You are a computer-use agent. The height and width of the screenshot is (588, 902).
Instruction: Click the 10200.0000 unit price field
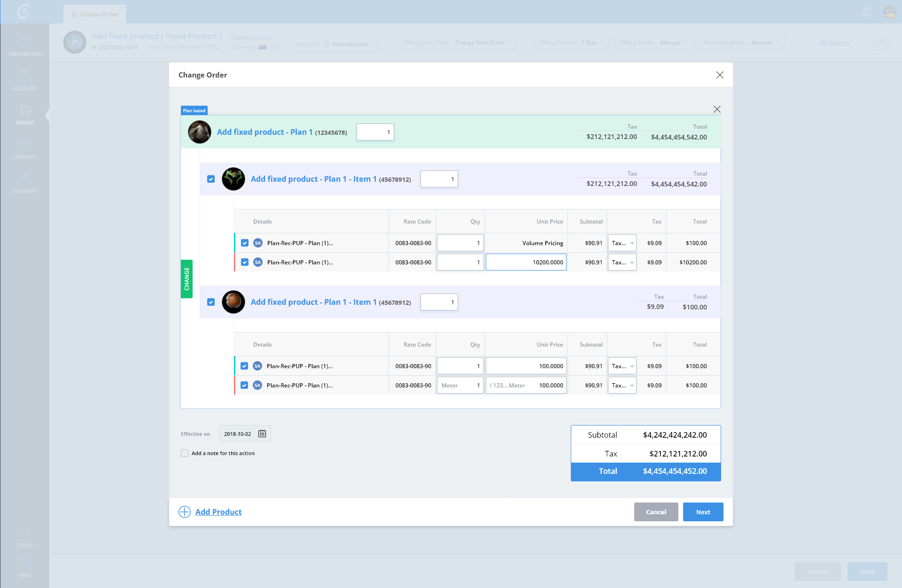pyautogui.click(x=526, y=262)
